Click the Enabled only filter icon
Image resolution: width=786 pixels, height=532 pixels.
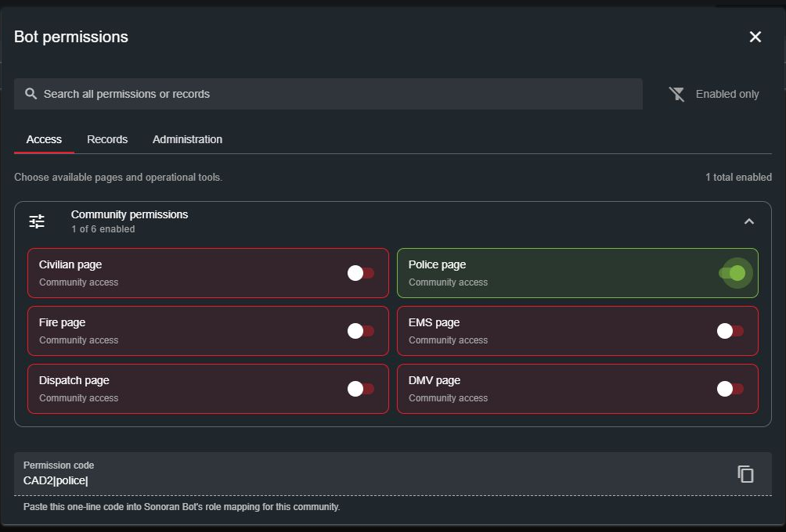676,94
